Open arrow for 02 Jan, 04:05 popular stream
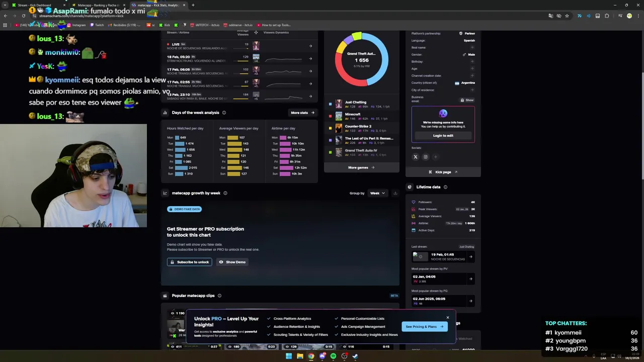Screen dimensions: 644x362 click(x=471, y=279)
